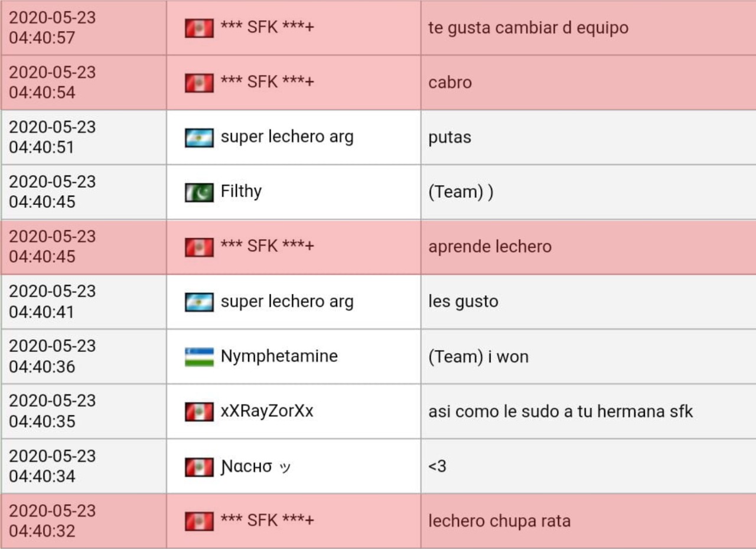
Task: Select the SFK player name in the 04:40:54 row
Action: point(267,81)
